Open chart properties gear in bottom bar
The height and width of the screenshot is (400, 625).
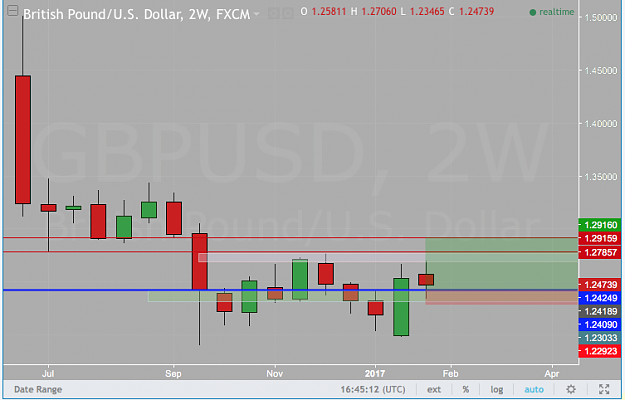click(x=571, y=389)
